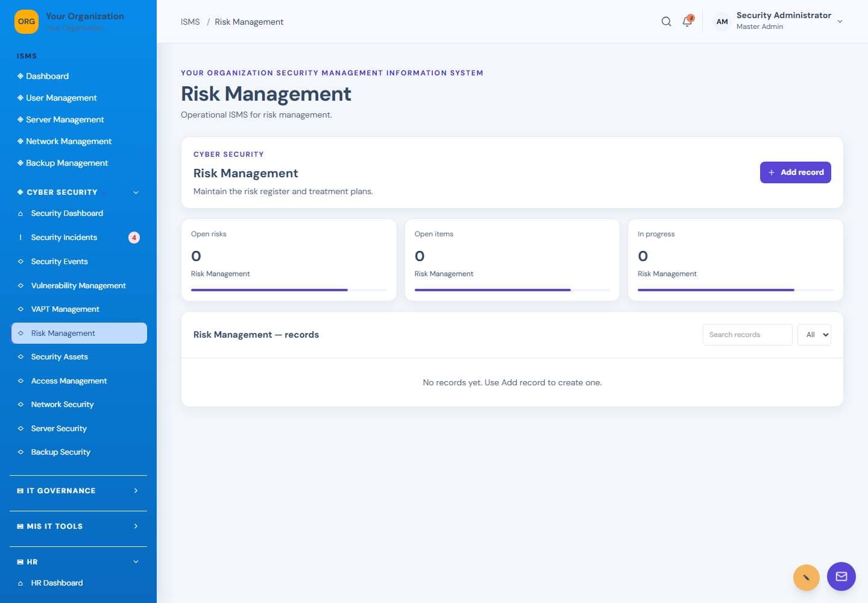Click the diamond icon next to Dashboard
Screen dimensions: 868x603
click(x=20, y=76)
